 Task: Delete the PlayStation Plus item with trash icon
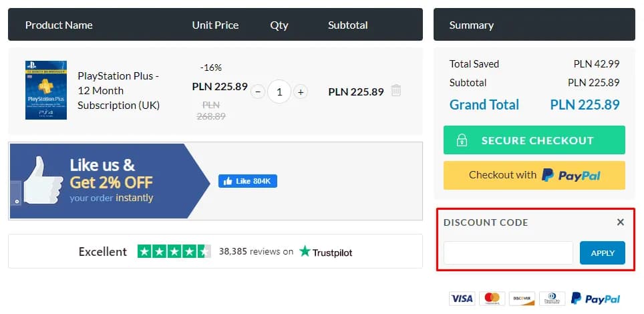[x=396, y=91]
